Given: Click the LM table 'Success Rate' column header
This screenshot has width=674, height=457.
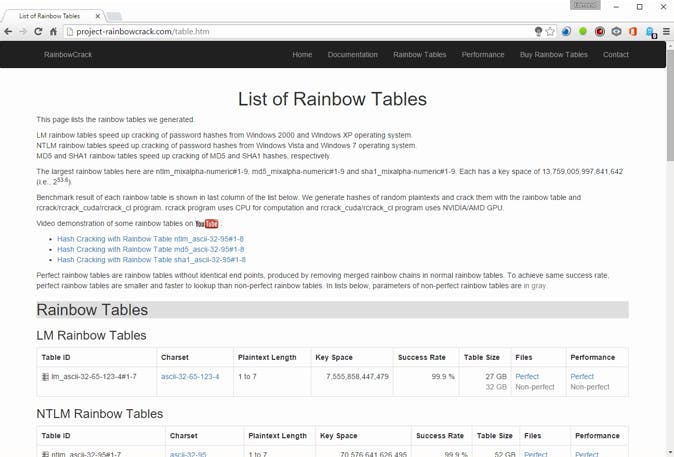Looking at the screenshot, I should (x=422, y=357).
